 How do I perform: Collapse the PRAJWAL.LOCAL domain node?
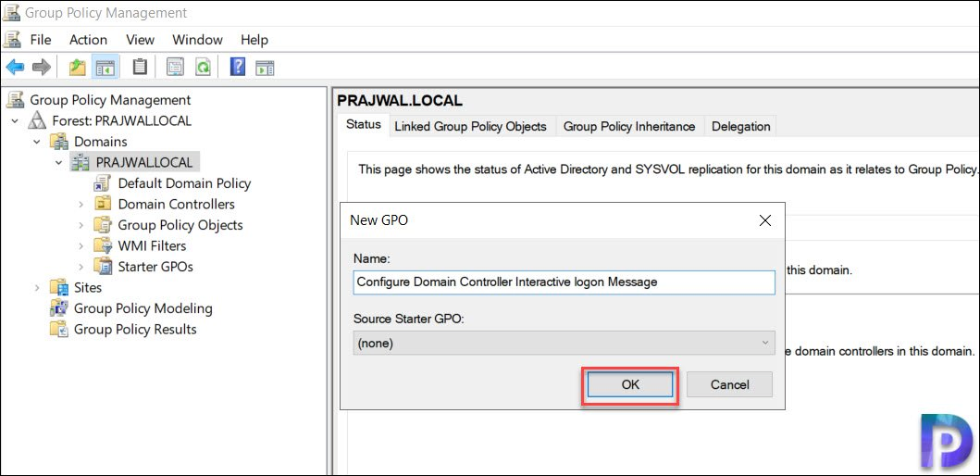tap(58, 163)
